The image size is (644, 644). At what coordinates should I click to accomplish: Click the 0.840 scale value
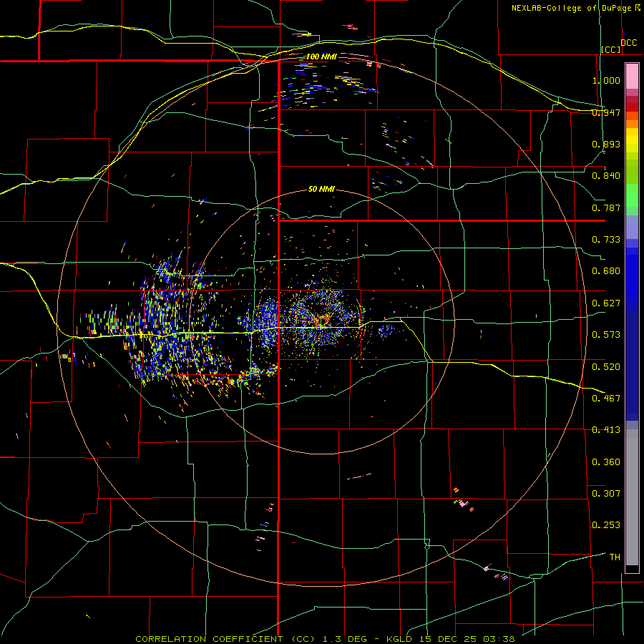[606, 176]
